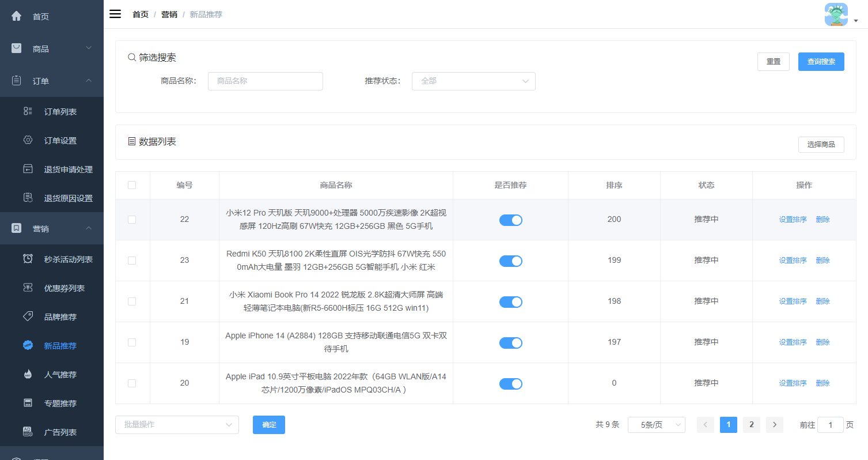Open 首页 in the sidebar
Viewport: 868px width, 460px height.
pyautogui.click(x=52, y=16)
